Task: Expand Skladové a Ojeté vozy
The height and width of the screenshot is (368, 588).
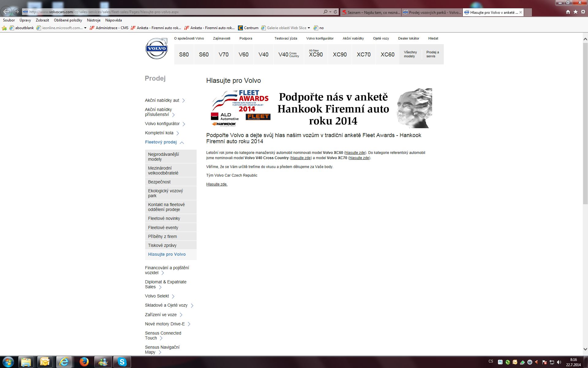Action: [x=192, y=305]
